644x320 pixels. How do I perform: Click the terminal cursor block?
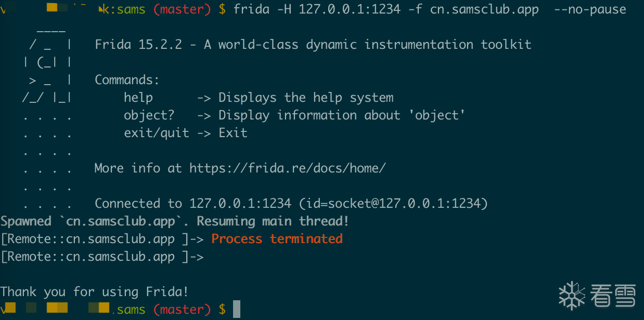click(237, 309)
